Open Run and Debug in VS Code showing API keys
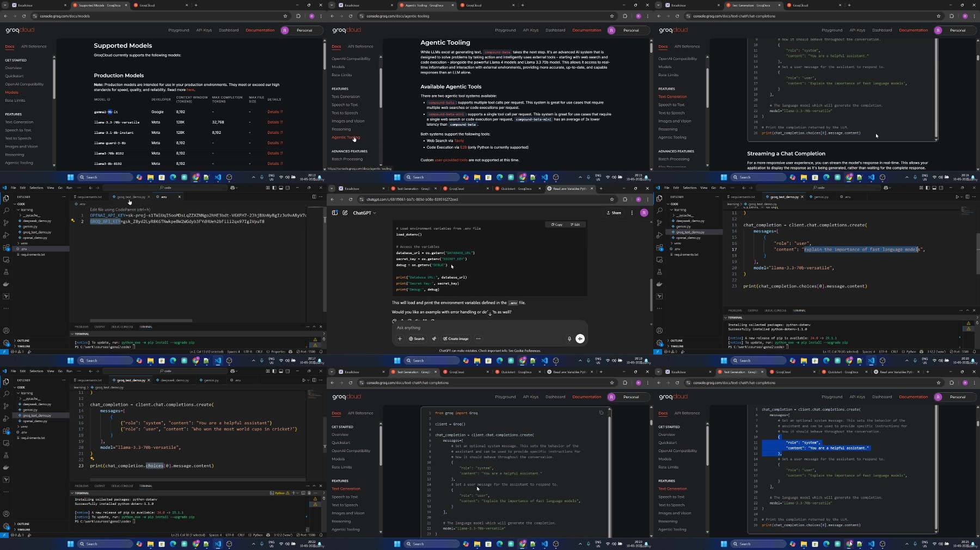Image resolution: width=980 pixels, height=550 pixels. (6, 235)
